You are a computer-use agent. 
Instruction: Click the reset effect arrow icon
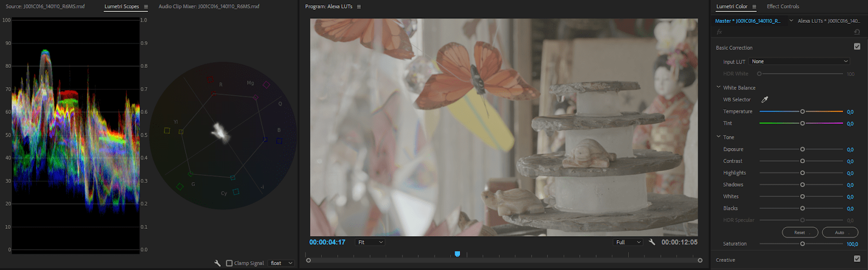click(x=857, y=32)
